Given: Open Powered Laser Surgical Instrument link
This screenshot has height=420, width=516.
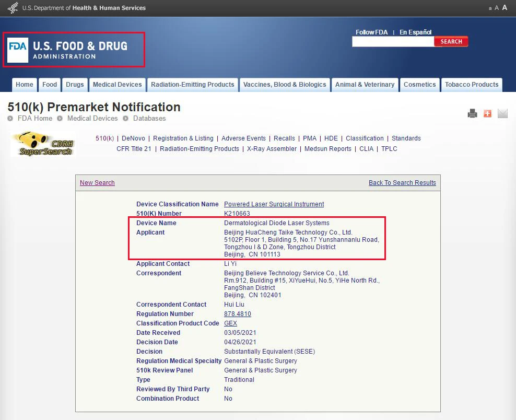Looking at the screenshot, I should tap(274, 204).
